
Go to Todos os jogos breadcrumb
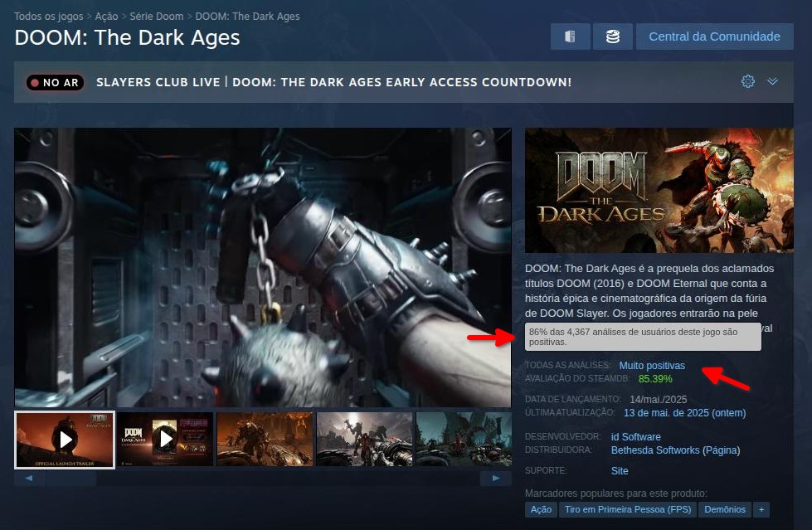tap(49, 16)
